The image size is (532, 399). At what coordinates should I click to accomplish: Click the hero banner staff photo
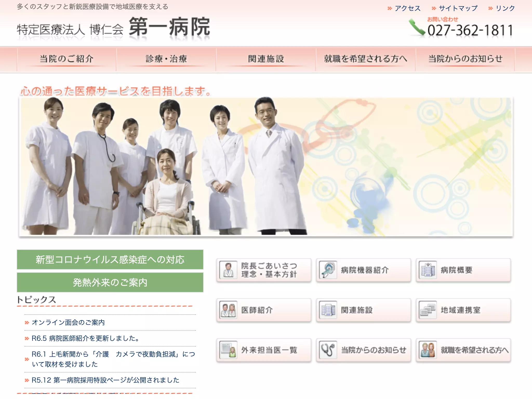pyautogui.click(x=266, y=167)
